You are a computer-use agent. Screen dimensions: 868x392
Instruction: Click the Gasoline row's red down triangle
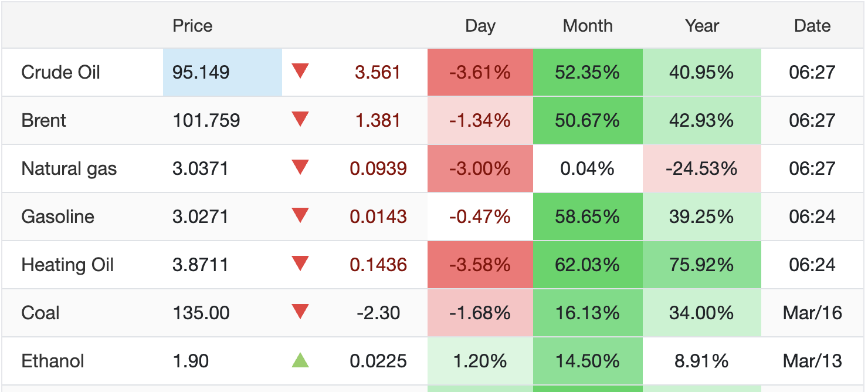[300, 216]
